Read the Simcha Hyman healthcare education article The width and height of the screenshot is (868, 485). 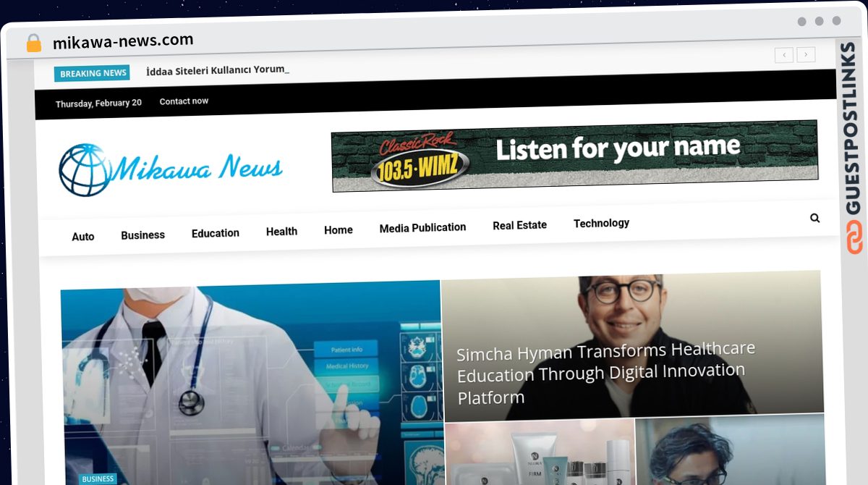pyautogui.click(x=605, y=374)
